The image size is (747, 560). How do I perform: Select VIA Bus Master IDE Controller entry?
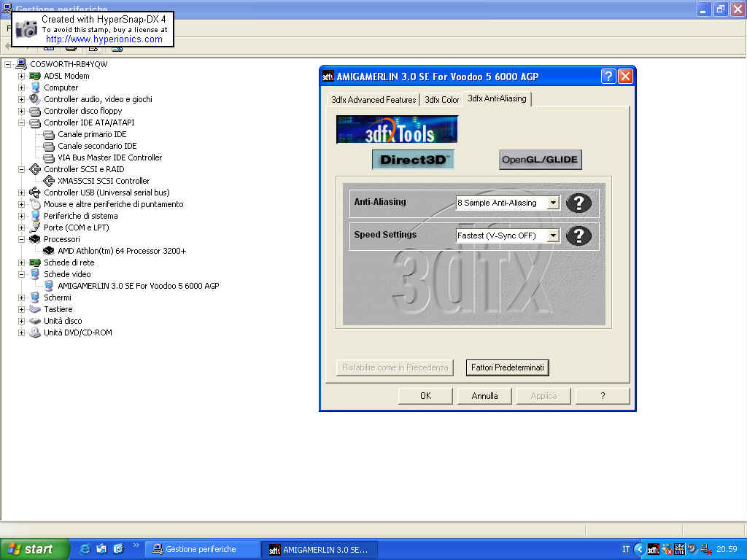coord(109,157)
